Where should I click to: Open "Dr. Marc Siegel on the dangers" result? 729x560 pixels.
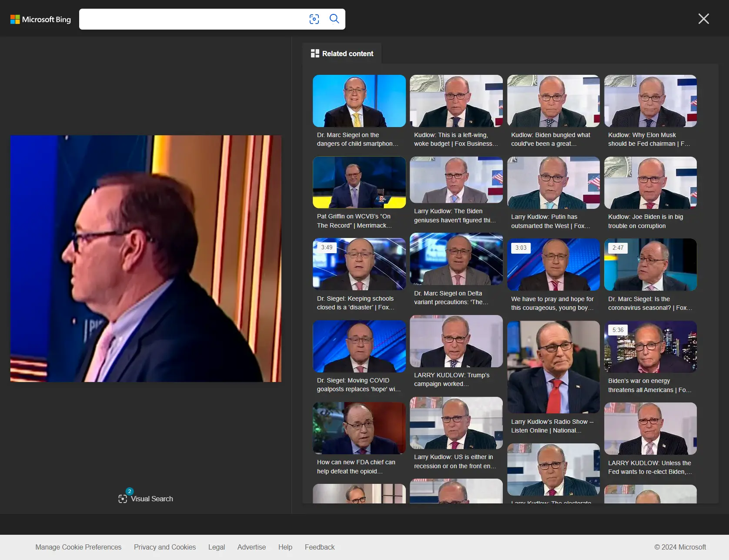coord(359,101)
